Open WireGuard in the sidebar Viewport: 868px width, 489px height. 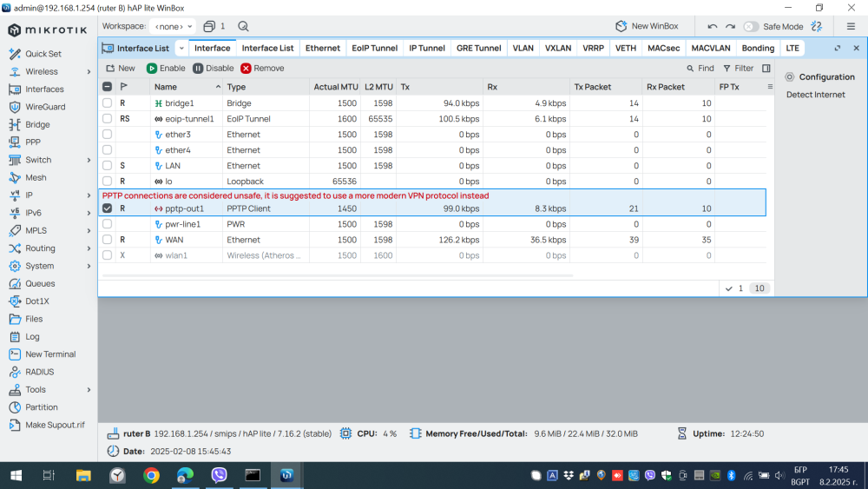[44, 107]
